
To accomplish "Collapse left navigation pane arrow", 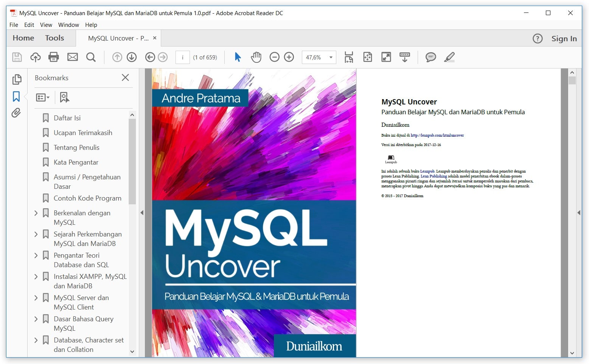I will pyautogui.click(x=142, y=213).
